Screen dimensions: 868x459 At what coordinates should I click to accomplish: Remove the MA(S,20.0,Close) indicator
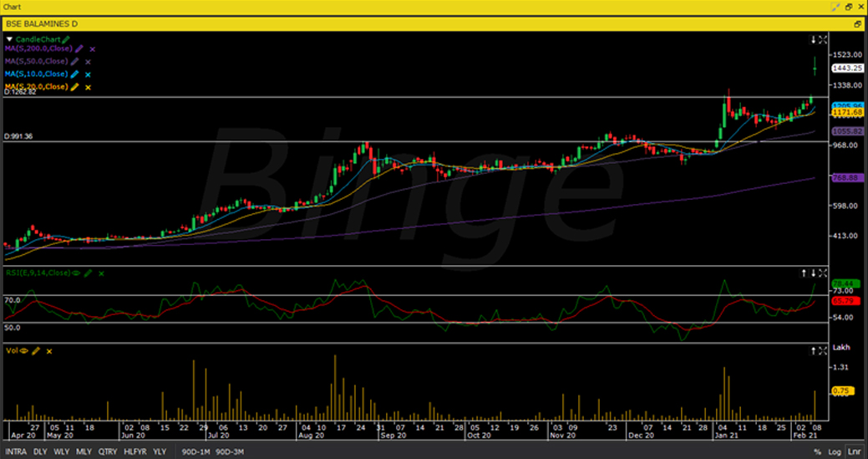pyautogui.click(x=88, y=88)
